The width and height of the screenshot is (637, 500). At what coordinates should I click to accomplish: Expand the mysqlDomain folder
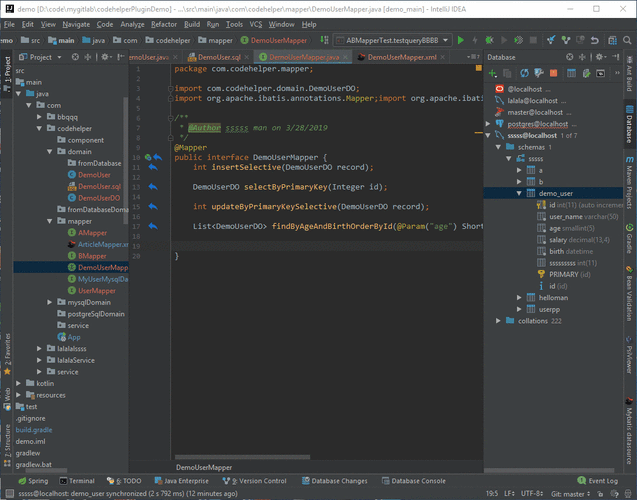(x=50, y=302)
